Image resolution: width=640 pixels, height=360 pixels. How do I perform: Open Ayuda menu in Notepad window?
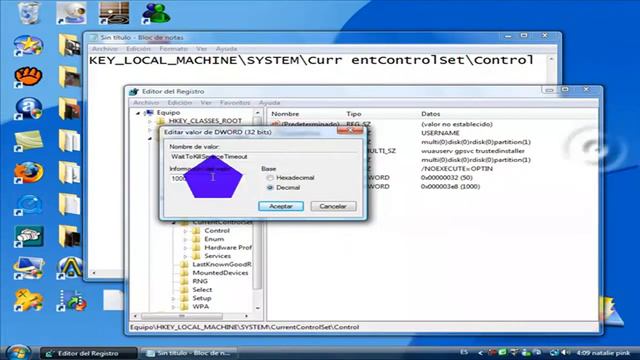point(226,49)
